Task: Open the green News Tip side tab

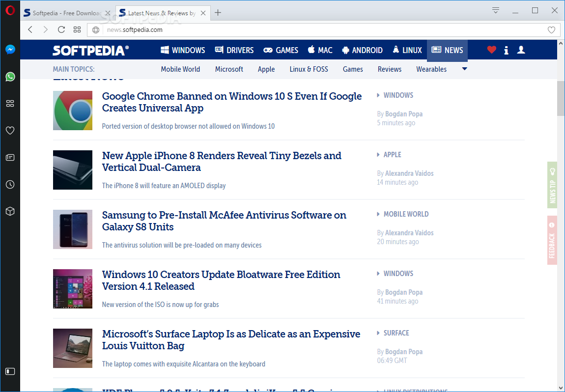Action: tap(552, 185)
